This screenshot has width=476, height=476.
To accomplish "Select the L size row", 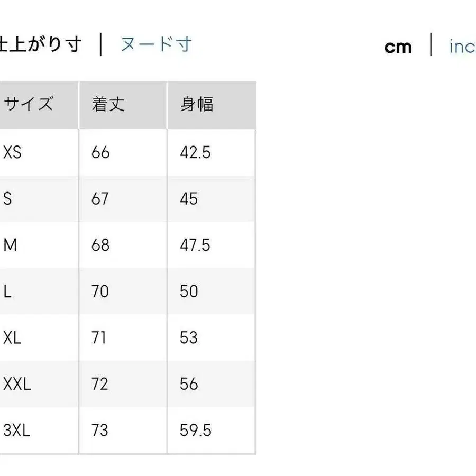I will (x=5, y=291).
